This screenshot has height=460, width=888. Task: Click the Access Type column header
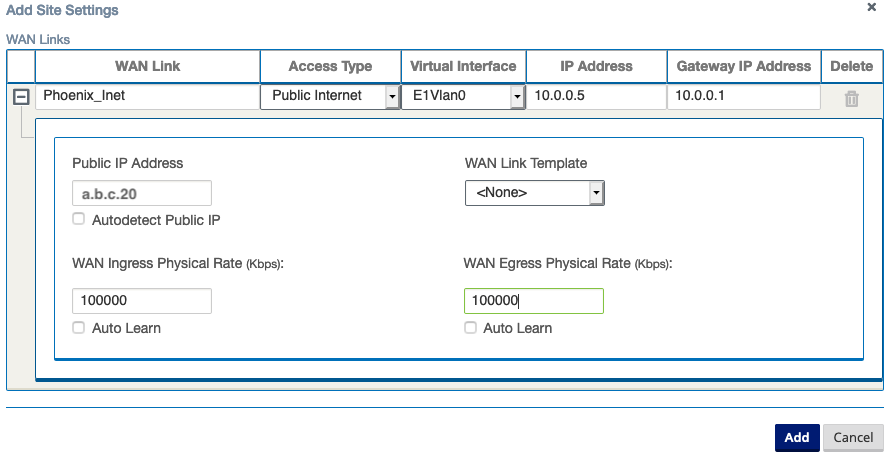coord(330,66)
